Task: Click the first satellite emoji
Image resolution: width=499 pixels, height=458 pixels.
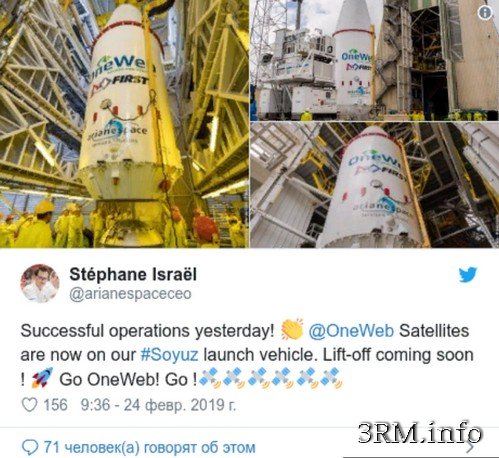Action: coord(210,378)
